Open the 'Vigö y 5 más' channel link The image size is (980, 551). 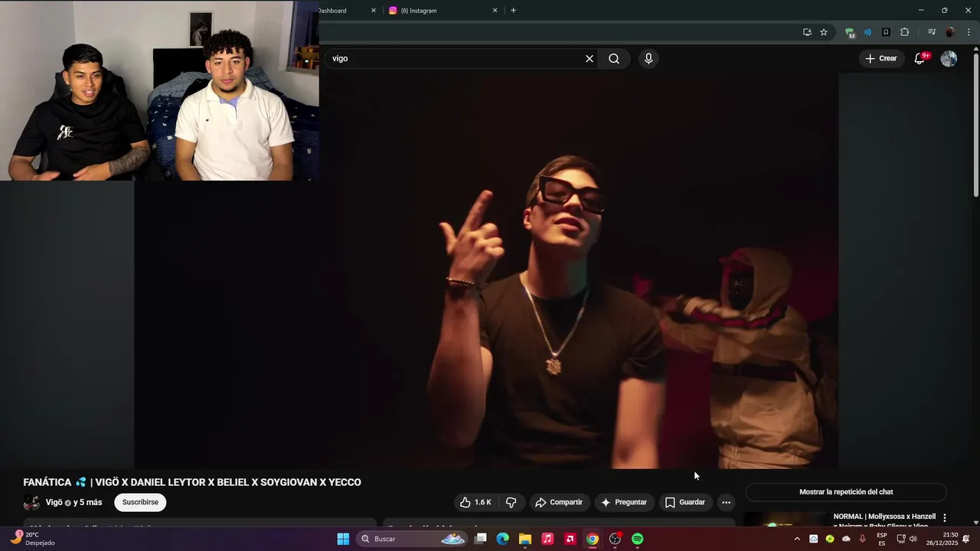[73, 503]
